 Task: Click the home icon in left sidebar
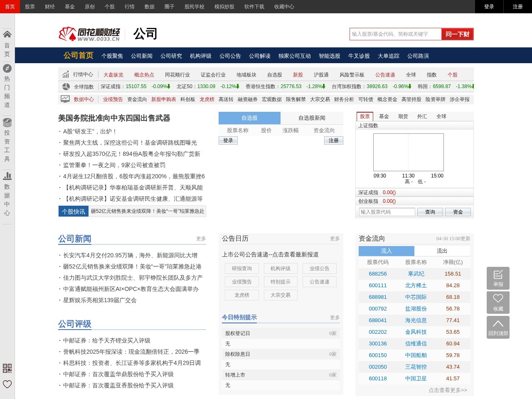pos(7,34)
